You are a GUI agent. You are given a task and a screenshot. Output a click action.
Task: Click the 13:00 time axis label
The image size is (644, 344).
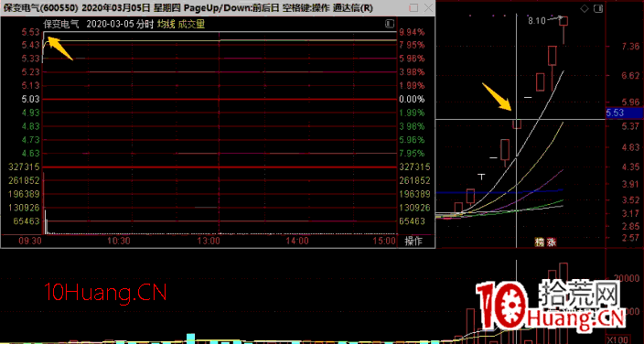pos(209,241)
